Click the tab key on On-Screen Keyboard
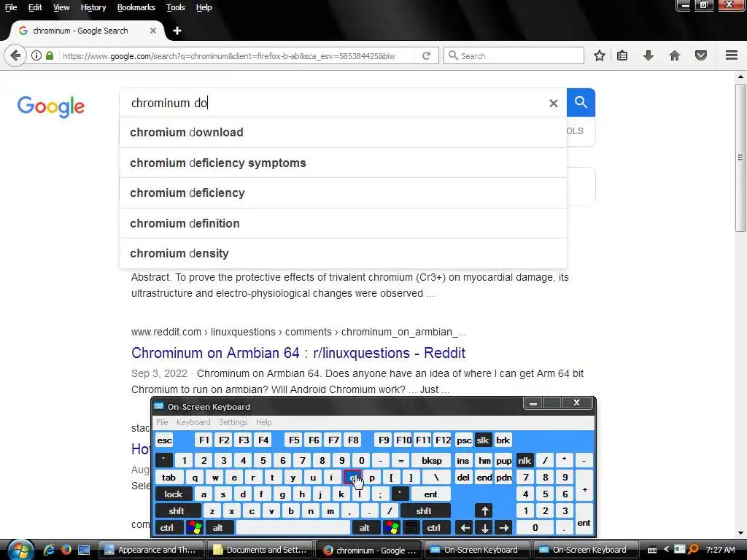Screen dimensions: 747x560 click(x=169, y=478)
